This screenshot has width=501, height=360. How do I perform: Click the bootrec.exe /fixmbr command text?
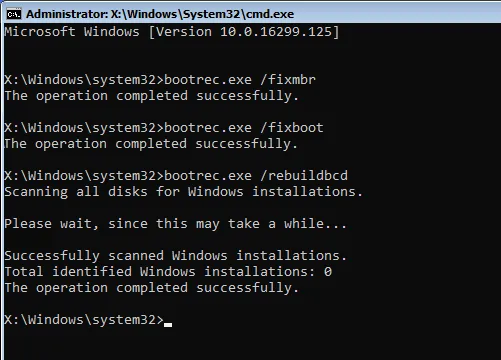pyautogui.click(x=240, y=80)
